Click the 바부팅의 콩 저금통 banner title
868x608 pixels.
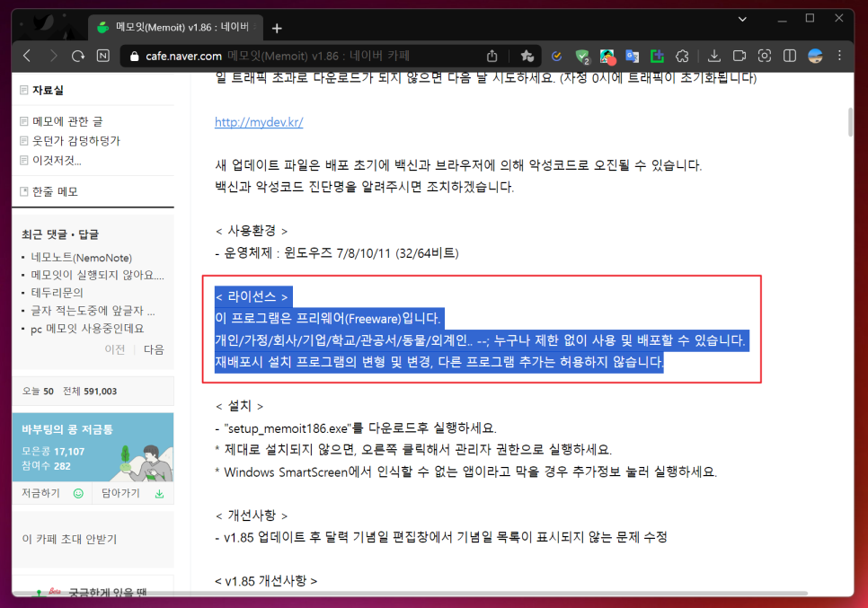point(67,429)
